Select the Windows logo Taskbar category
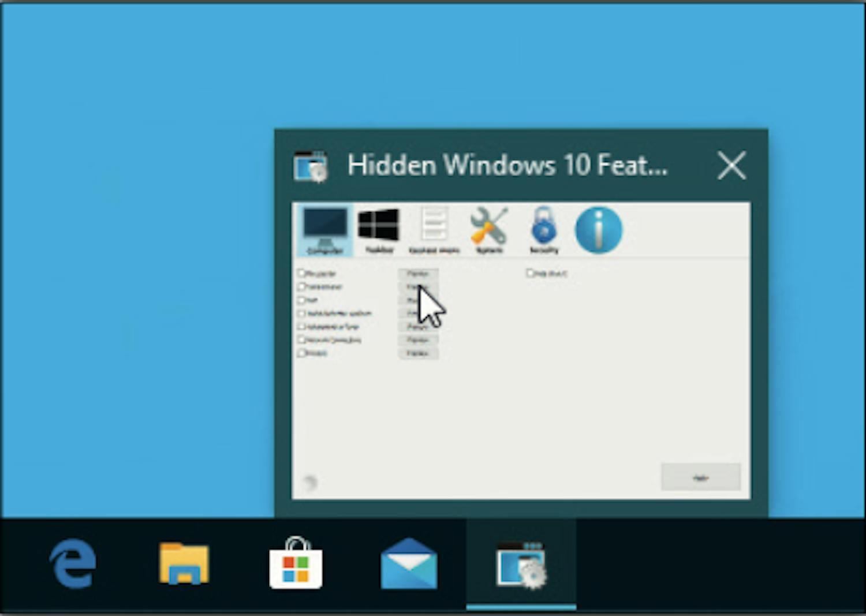Viewport: 866px width, 616px height. [x=379, y=230]
